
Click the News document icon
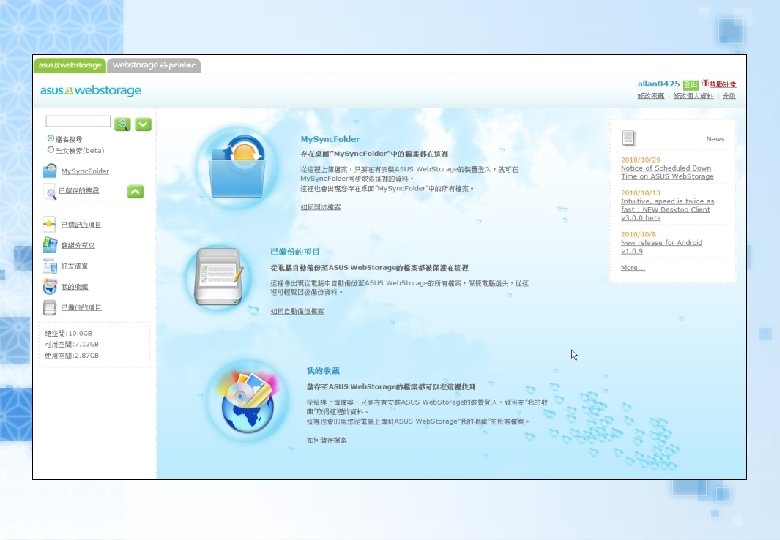tap(628, 138)
